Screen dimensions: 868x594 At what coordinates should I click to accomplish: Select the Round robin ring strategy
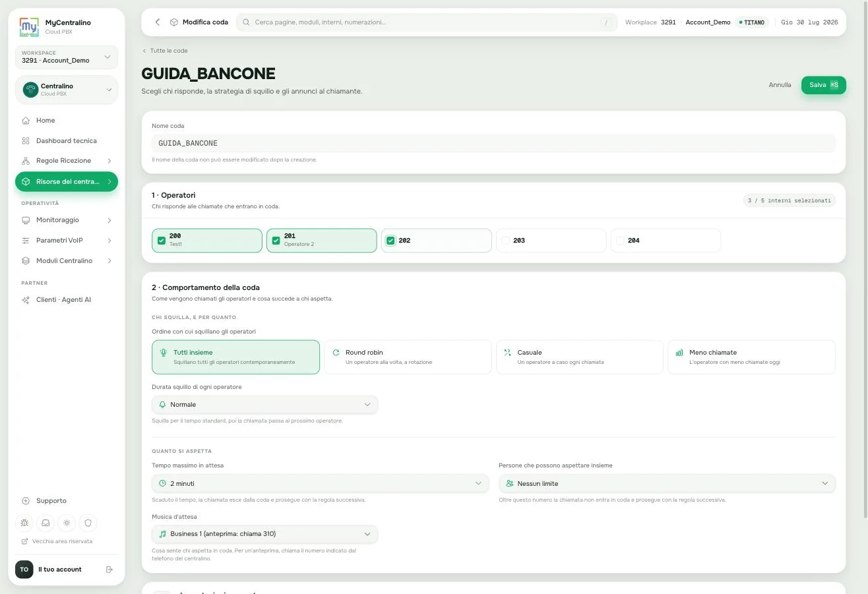(408, 357)
